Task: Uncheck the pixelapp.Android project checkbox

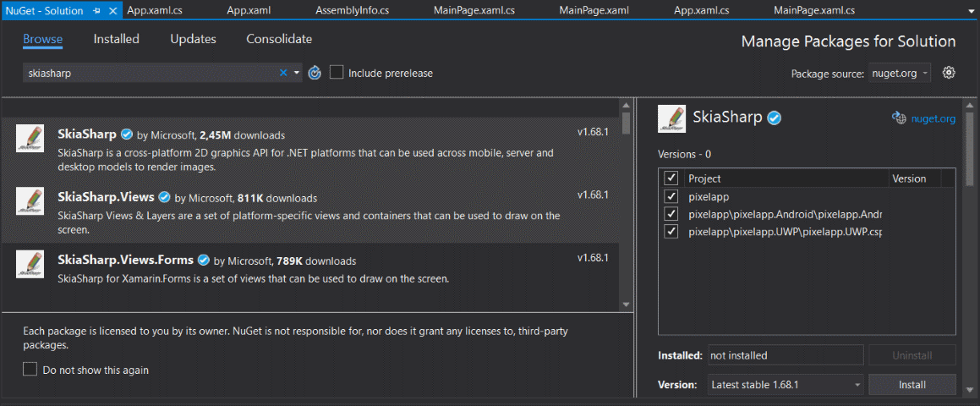Action: 672,214
